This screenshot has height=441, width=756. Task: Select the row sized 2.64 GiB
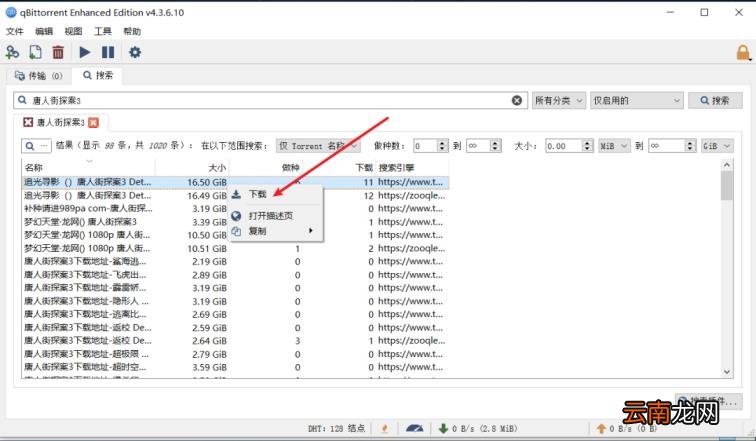pyautogui.click(x=235, y=341)
